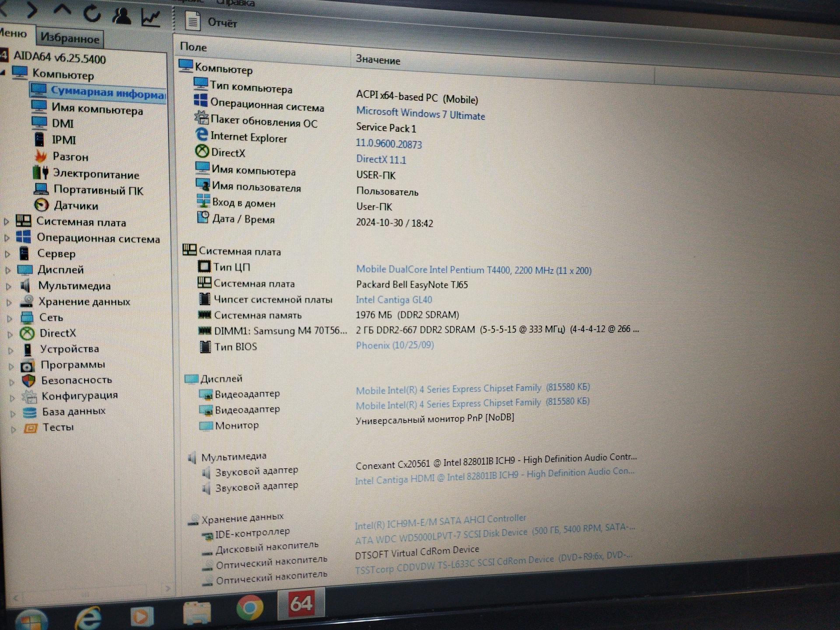Click the Internet Explorer row icon
This screenshot has width=840, height=630.
(202, 134)
